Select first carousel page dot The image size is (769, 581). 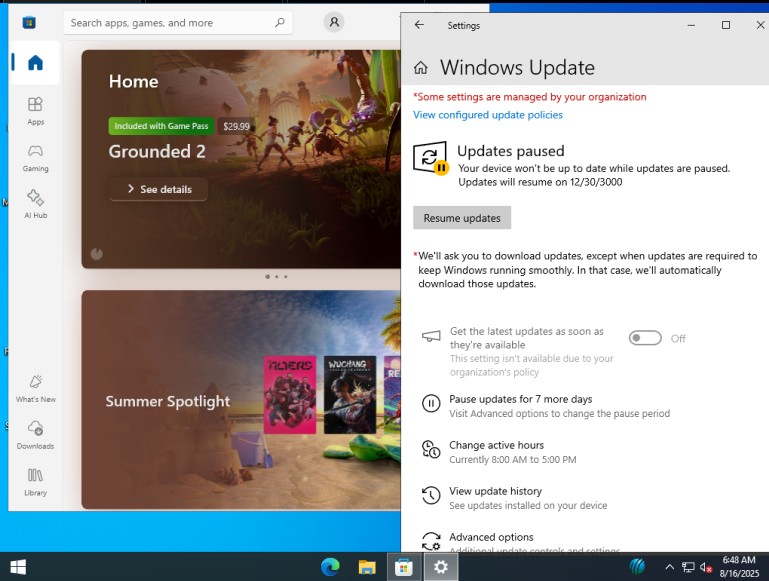267,277
